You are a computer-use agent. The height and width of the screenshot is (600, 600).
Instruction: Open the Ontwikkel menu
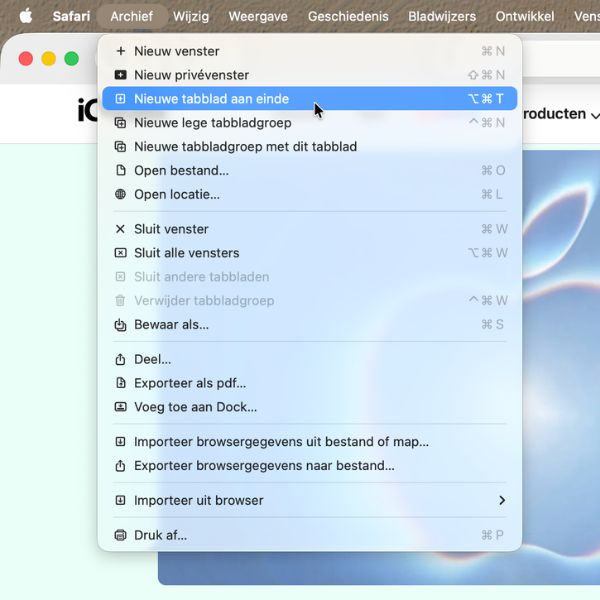[525, 16]
